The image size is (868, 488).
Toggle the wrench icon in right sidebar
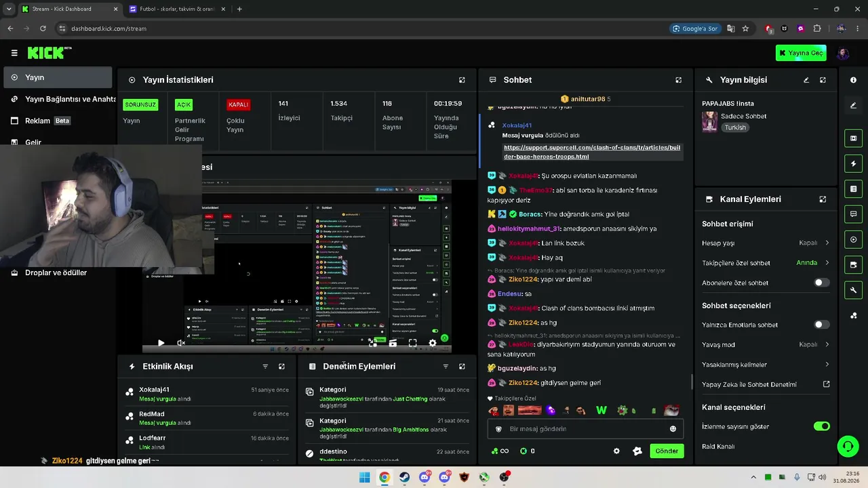point(853,290)
